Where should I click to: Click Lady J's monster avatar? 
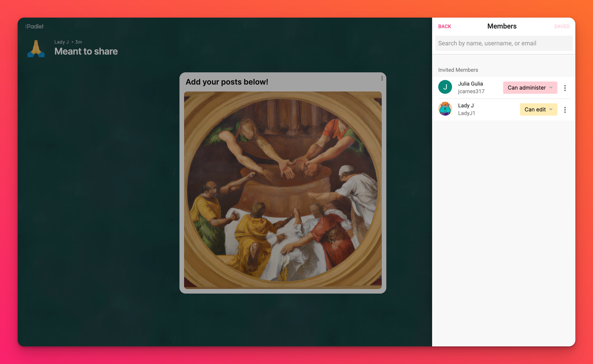click(x=445, y=109)
